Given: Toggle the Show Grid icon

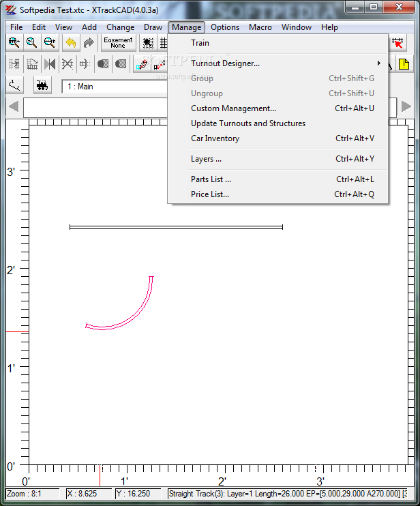Looking at the screenshot, I should coord(163,42).
